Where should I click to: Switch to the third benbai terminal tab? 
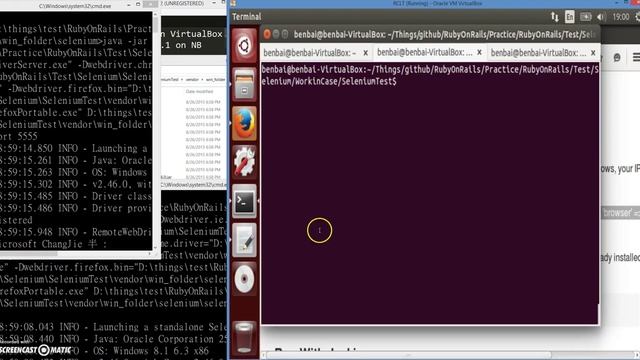(538, 53)
